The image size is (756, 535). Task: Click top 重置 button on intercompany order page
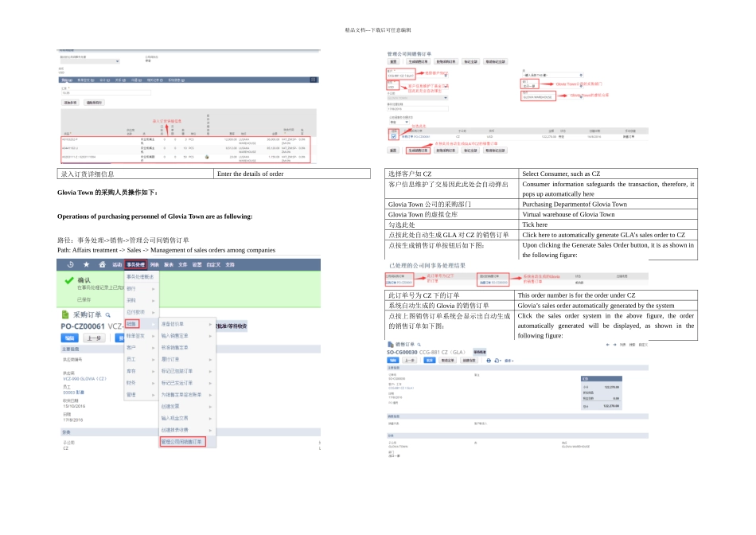pyautogui.click(x=393, y=62)
